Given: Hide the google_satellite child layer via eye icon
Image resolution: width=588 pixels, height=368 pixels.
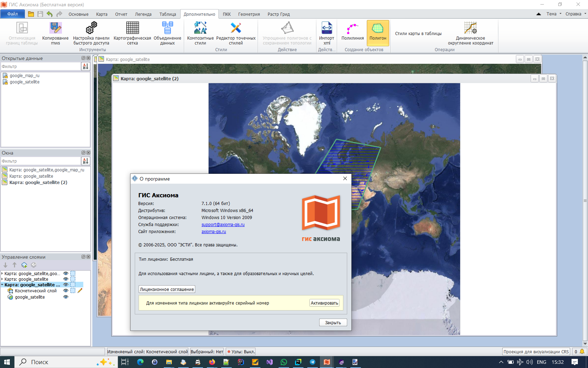Looking at the screenshot, I should coord(65,297).
